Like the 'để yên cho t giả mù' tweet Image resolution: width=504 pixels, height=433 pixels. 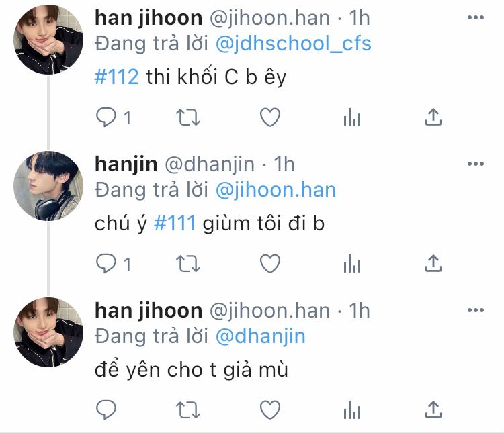pos(270,410)
